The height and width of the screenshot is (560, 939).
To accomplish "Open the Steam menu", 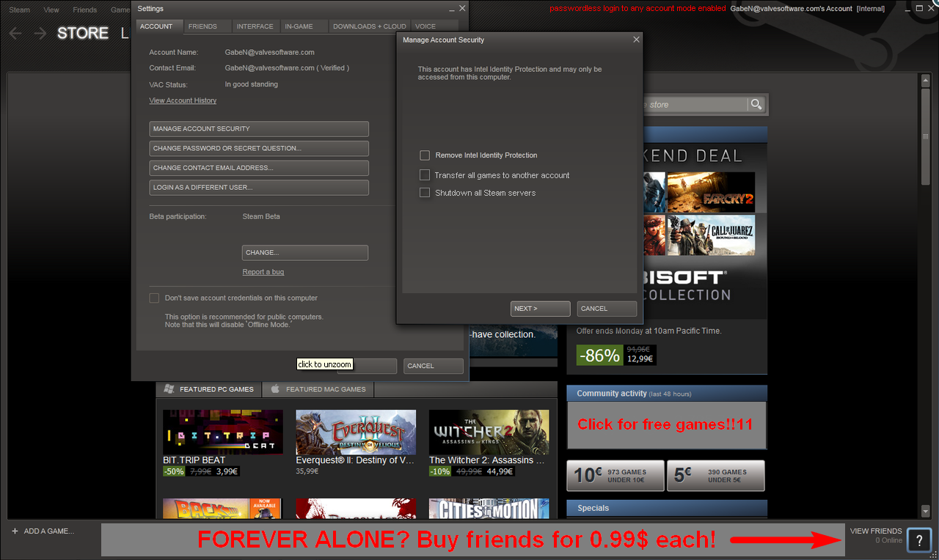I will [19, 10].
